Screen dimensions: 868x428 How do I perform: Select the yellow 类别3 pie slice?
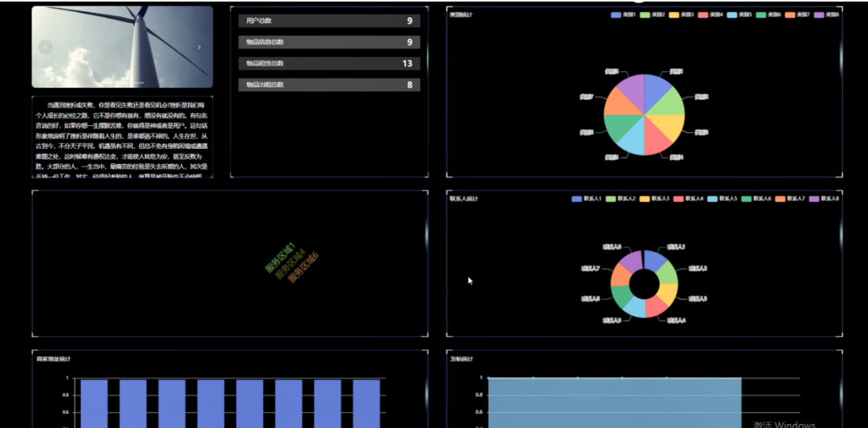(670, 125)
